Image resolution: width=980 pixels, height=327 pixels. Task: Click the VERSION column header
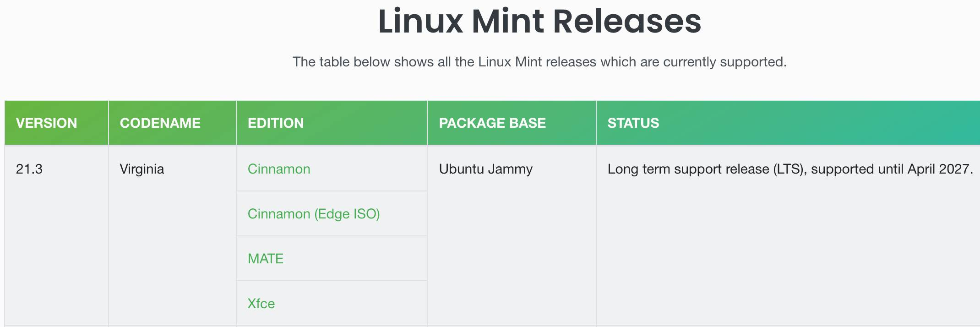pyautogui.click(x=57, y=123)
